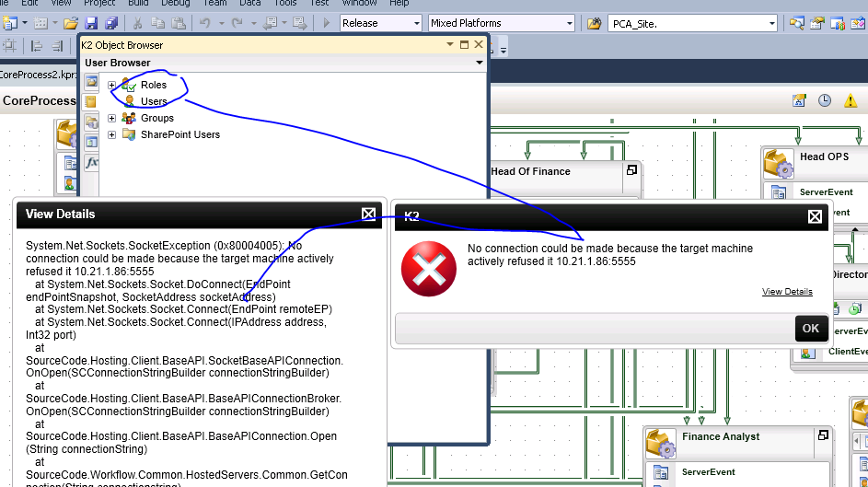Image resolution: width=868 pixels, height=487 pixels.
Task: Click the clock icon in the process header
Action: tap(825, 100)
